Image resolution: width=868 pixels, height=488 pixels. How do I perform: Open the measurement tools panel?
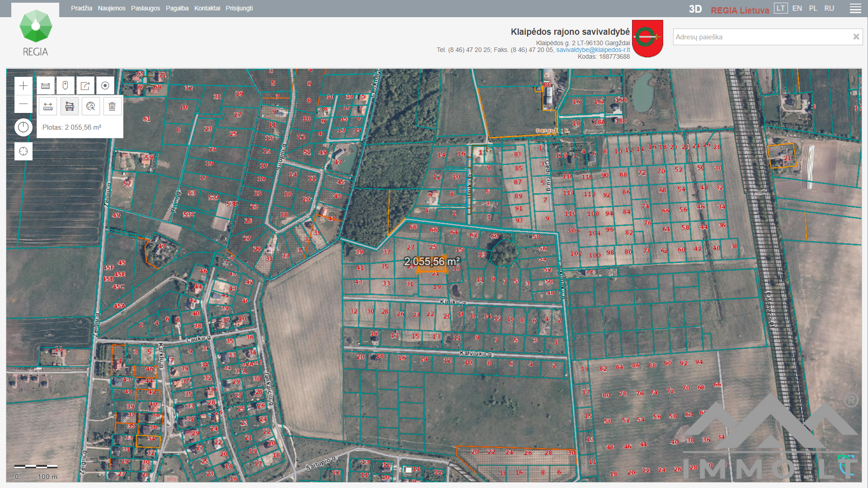[x=46, y=86]
